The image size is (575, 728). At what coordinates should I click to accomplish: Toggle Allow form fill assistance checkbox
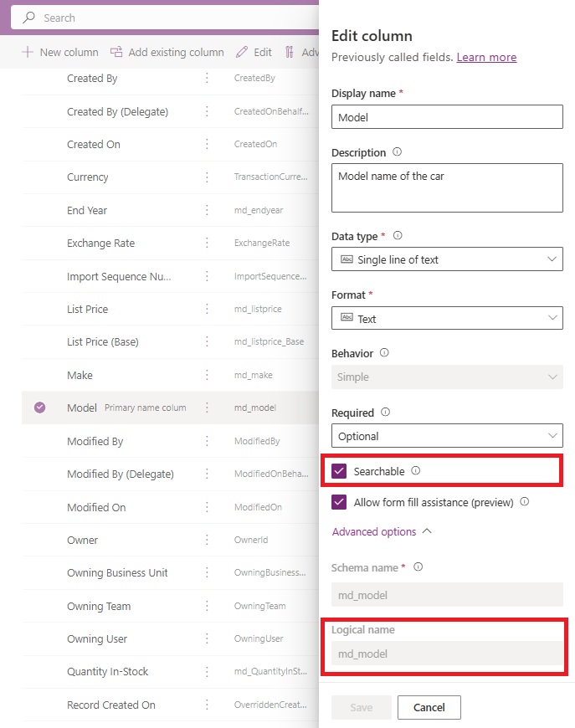(x=339, y=502)
